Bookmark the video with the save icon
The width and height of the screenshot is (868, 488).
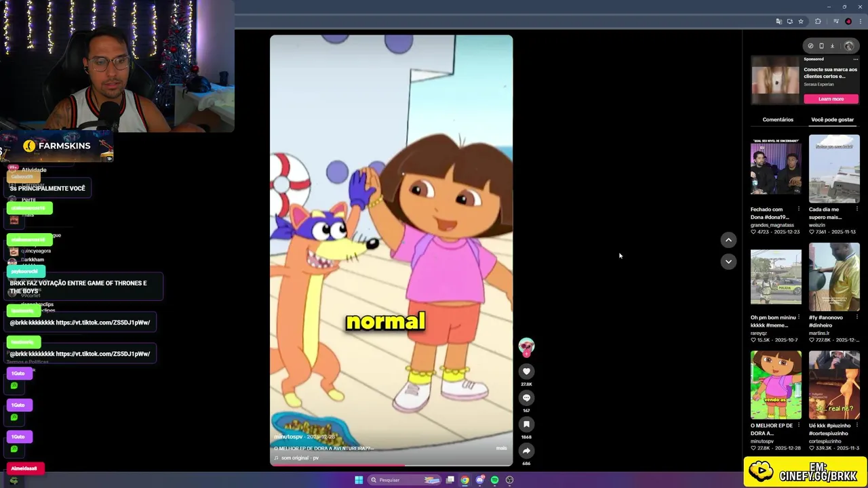tap(526, 424)
